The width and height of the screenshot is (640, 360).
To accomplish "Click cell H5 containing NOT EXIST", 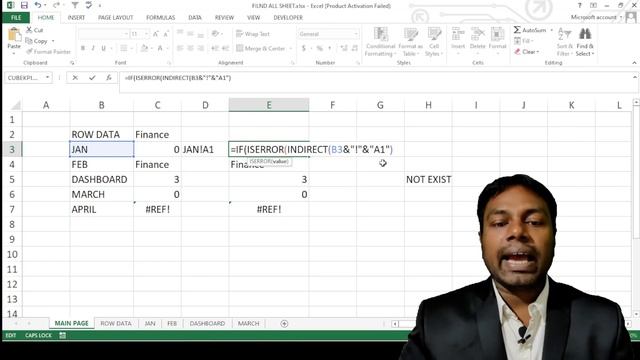I will pos(428,180).
